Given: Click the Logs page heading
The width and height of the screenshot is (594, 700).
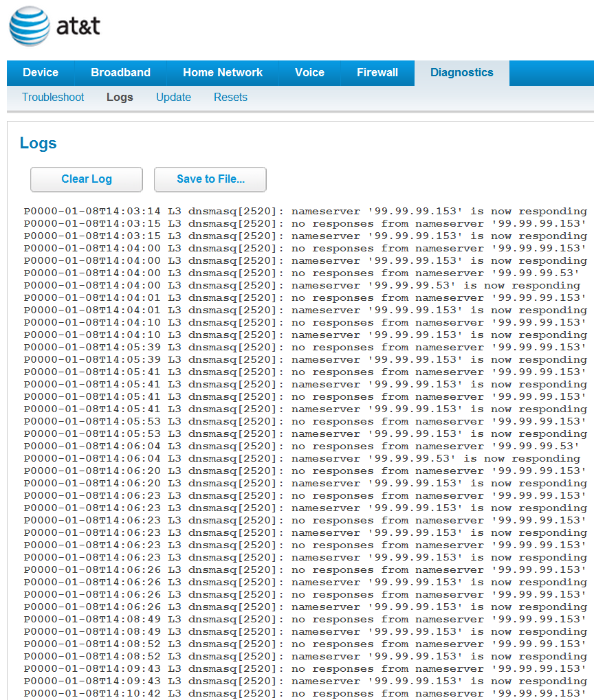Looking at the screenshot, I should click(x=38, y=144).
